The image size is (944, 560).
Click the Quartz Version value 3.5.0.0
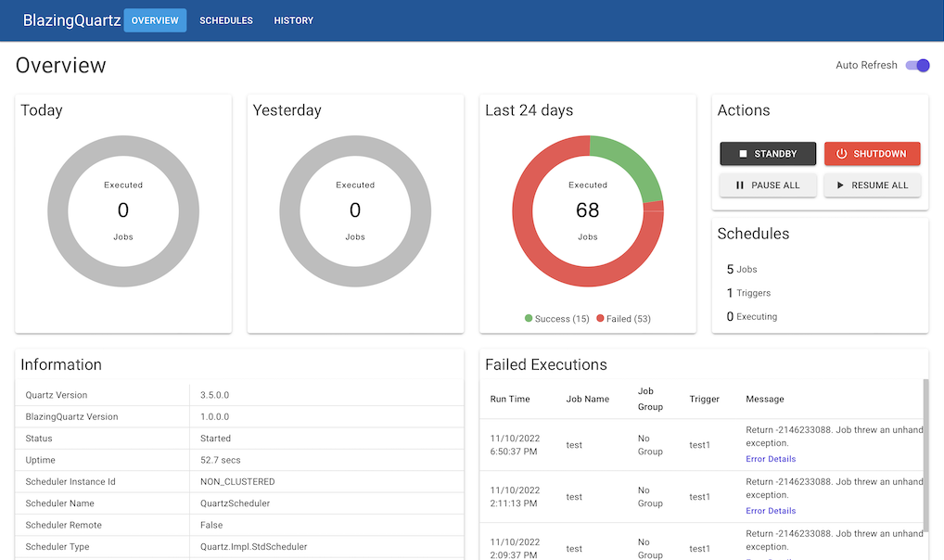coord(214,395)
